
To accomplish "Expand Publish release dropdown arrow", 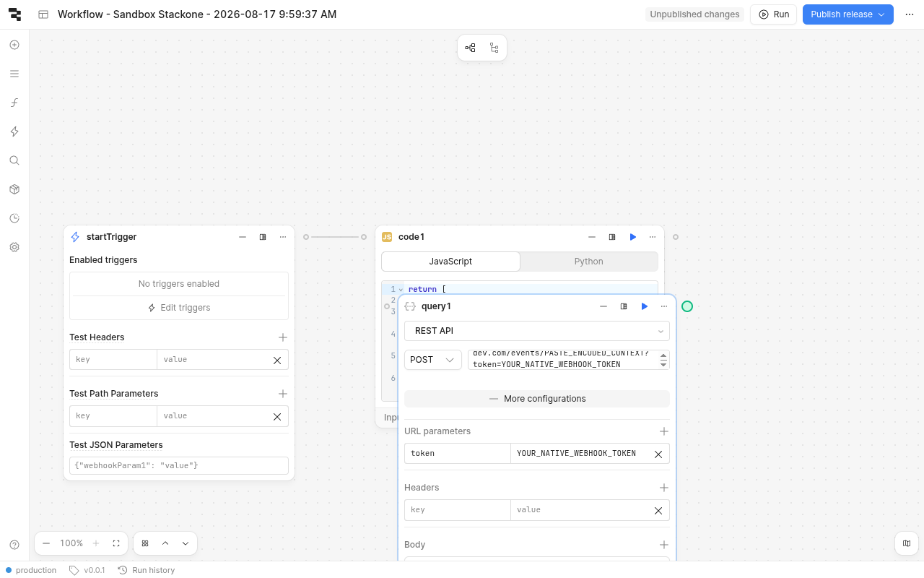I will (x=881, y=14).
